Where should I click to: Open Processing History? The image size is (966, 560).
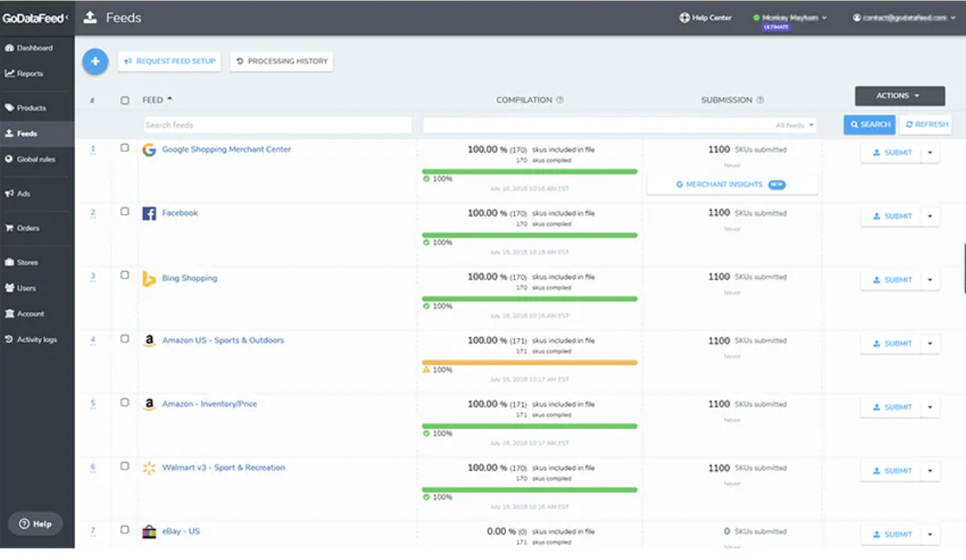click(x=282, y=61)
